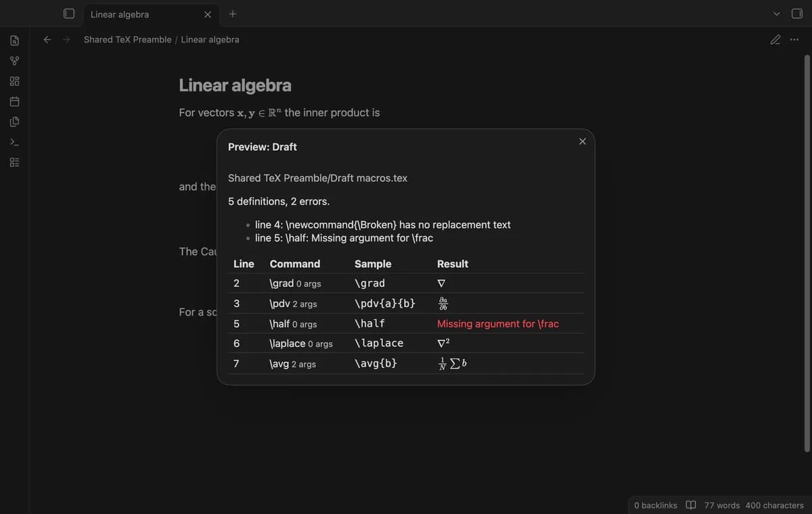
Task: Click the vertical scrollbar of the note
Action: point(807,254)
